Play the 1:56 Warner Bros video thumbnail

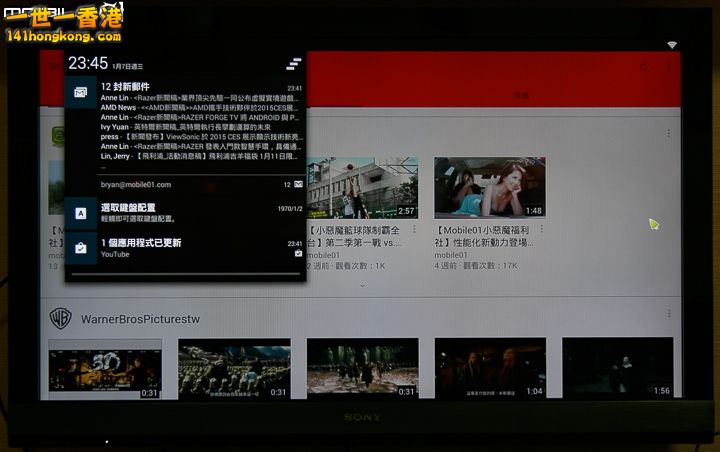(x=617, y=366)
